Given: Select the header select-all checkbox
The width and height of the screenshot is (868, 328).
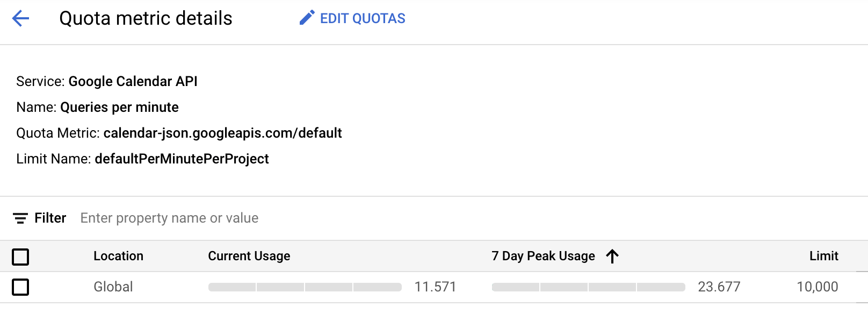Looking at the screenshot, I should pos(20,257).
